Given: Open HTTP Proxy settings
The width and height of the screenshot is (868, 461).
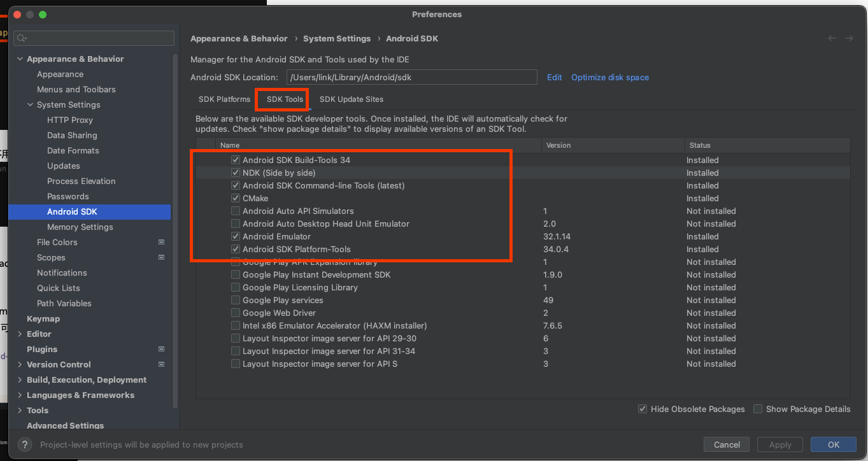Looking at the screenshot, I should point(70,120).
